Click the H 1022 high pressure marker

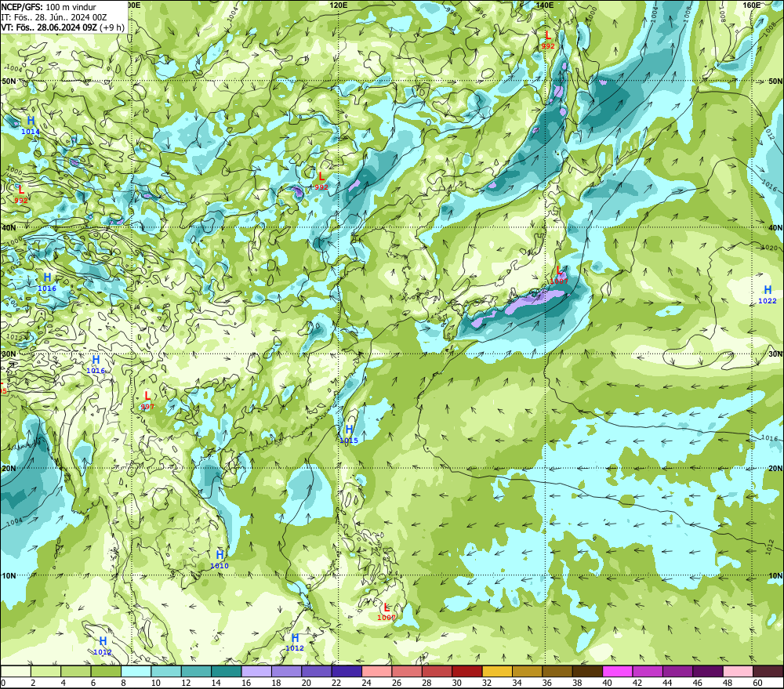(x=768, y=294)
